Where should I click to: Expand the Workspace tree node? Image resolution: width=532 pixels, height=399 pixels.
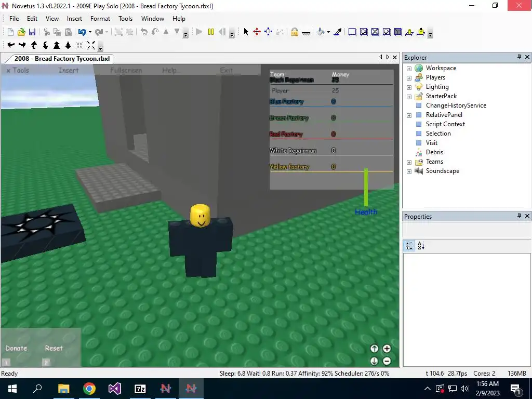point(409,69)
